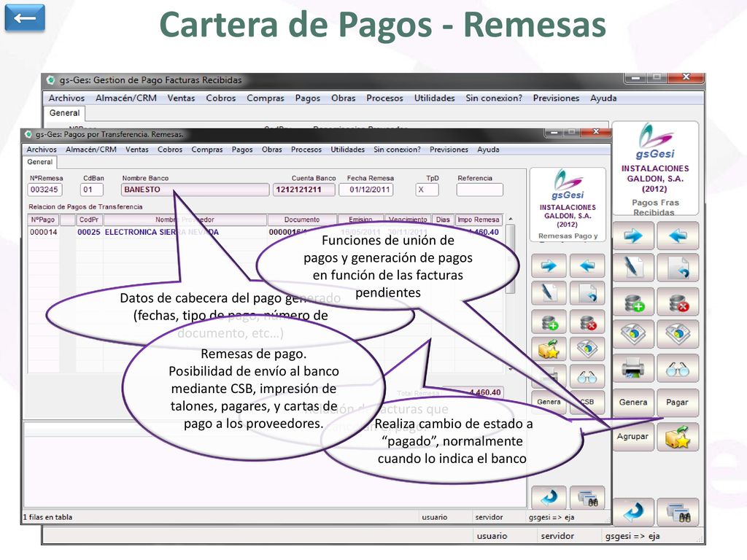This screenshot has height=560, width=747.
Task: Click blue left arrow in Facturas Recibidas window
Action: pyautogui.click(x=678, y=236)
